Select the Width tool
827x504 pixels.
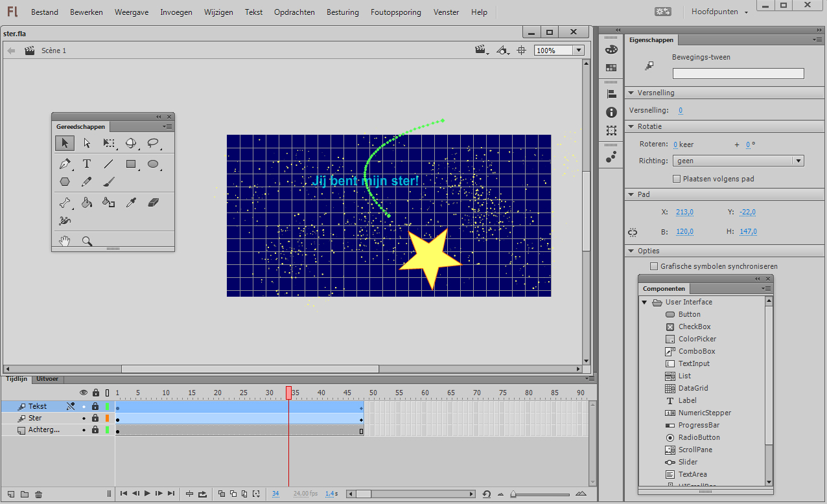(x=65, y=221)
